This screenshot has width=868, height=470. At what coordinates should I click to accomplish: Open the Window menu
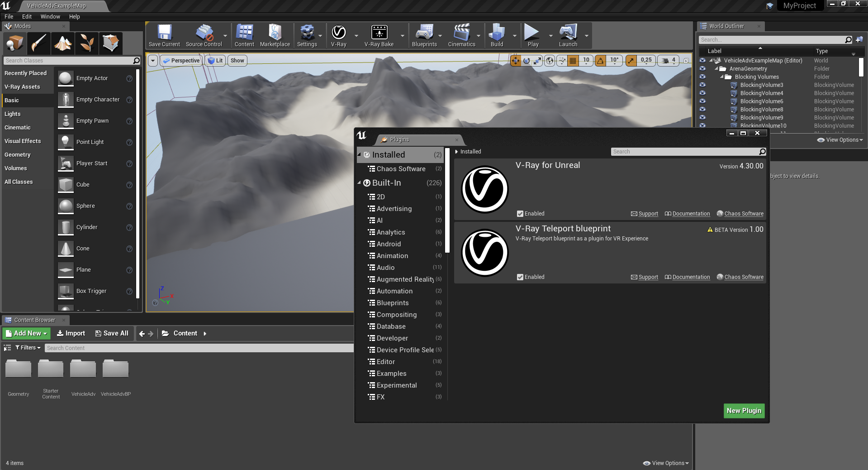[x=50, y=17]
